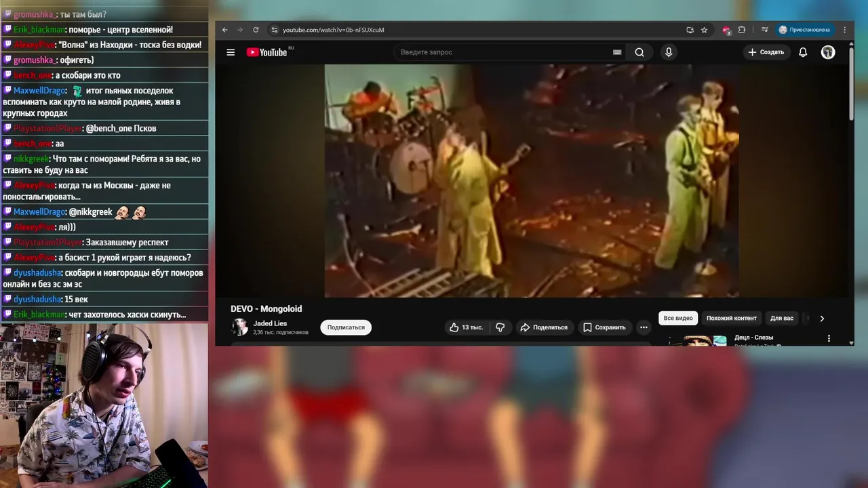The height and width of the screenshot is (488, 868).
Task: Click the youtube.com address bar URL
Action: coord(333,30)
